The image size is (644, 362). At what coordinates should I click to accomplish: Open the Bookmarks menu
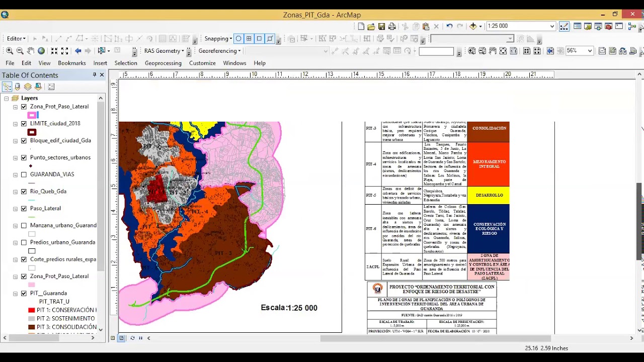[72, 63]
